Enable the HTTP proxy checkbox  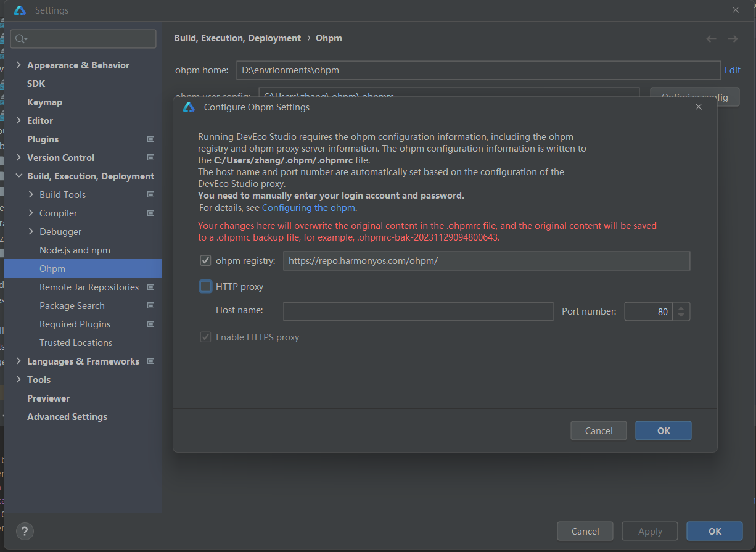coord(206,286)
